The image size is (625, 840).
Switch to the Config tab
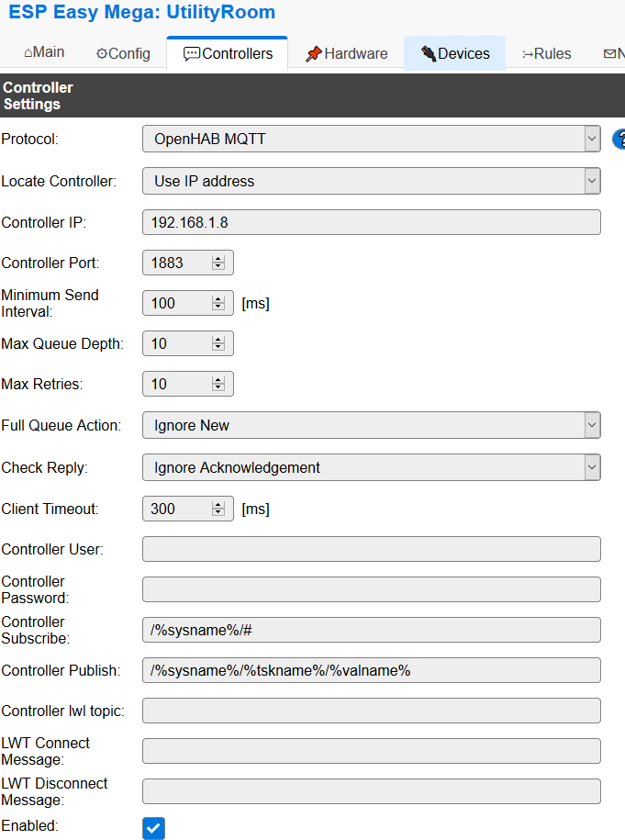(123, 53)
